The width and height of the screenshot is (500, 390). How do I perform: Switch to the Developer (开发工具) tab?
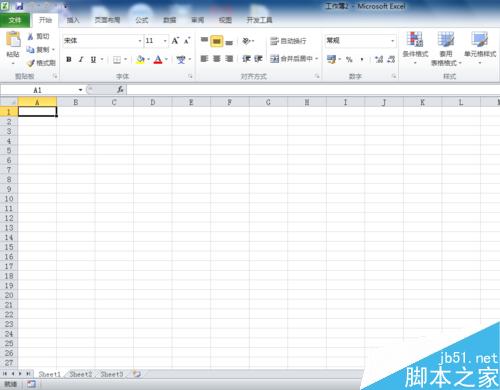pyautogui.click(x=259, y=20)
